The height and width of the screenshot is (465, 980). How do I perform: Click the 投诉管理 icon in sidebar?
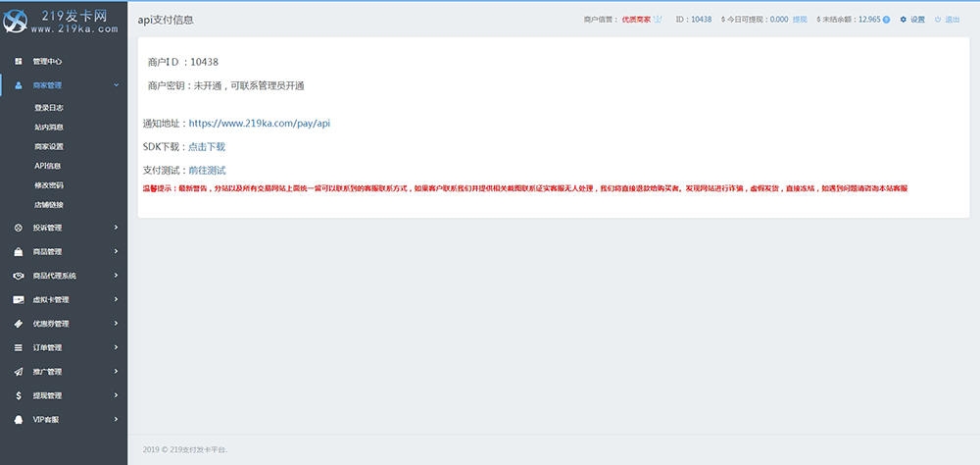coord(19,229)
